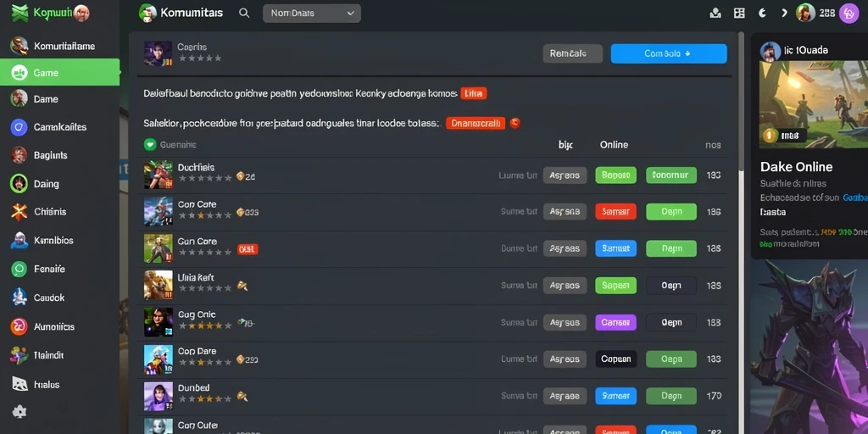The image size is (868, 434).
Task: Click the search magnifier icon in header
Action: (x=243, y=13)
